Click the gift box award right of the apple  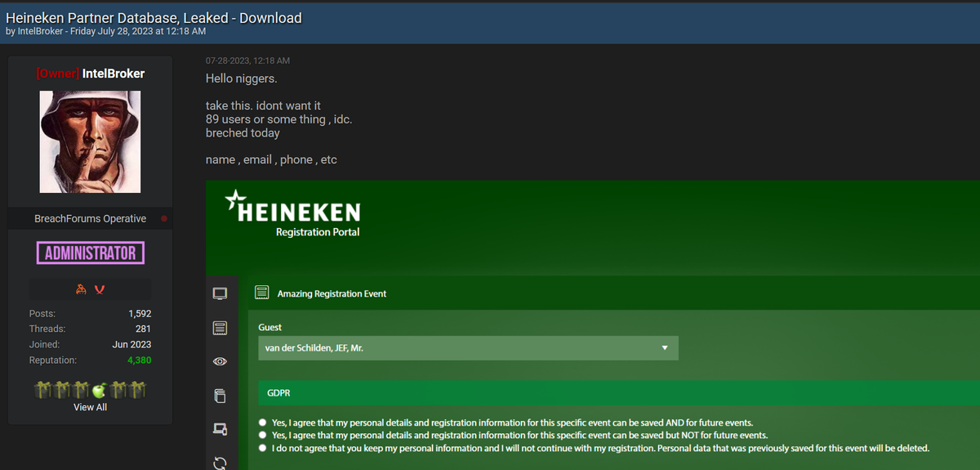pos(117,391)
